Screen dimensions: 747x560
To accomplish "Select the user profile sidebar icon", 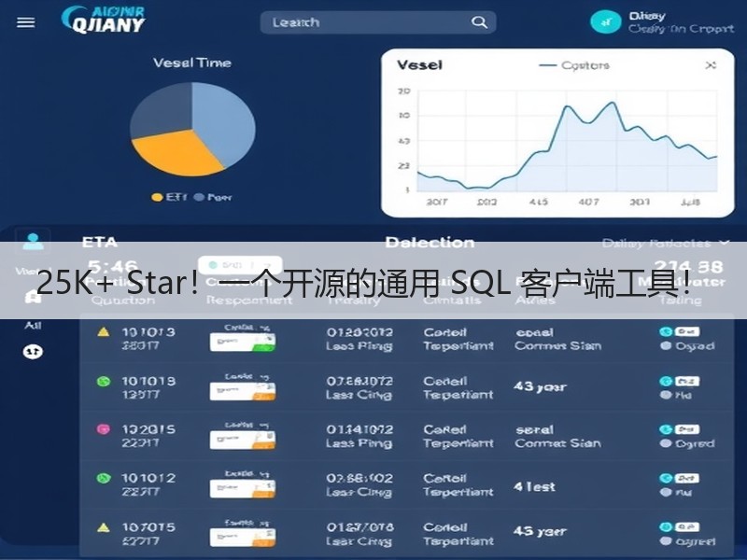I will [33, 241].
